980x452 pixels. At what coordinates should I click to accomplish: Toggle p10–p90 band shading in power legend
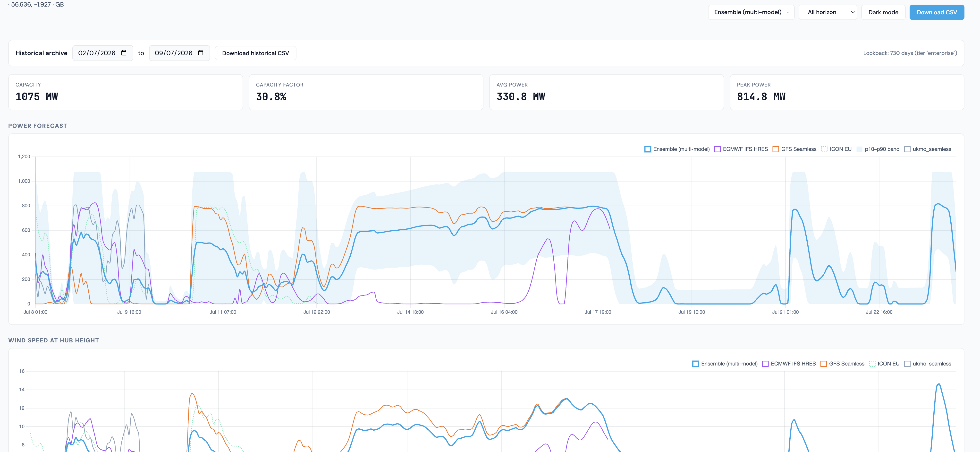pos(878,149)
